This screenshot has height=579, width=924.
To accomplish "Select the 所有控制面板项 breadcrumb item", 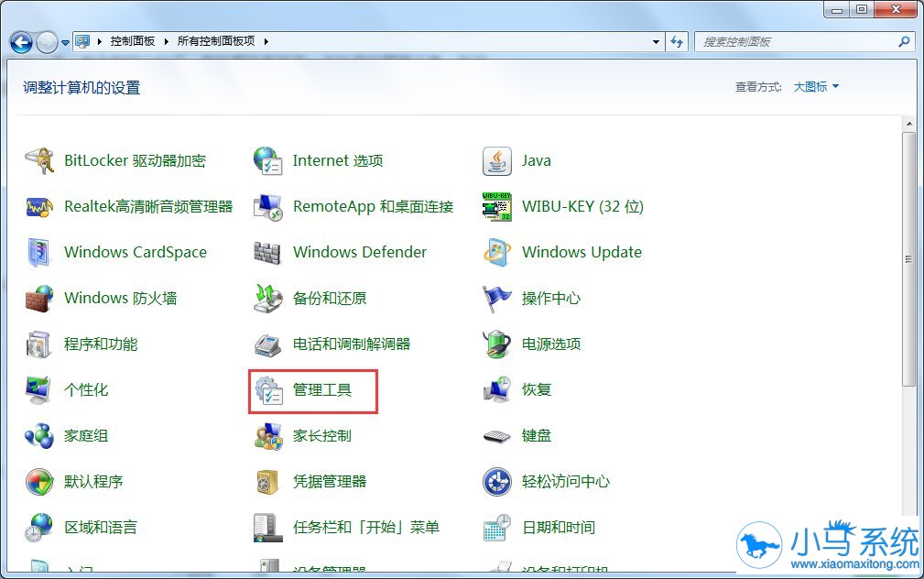I will [x=216, y=41].
